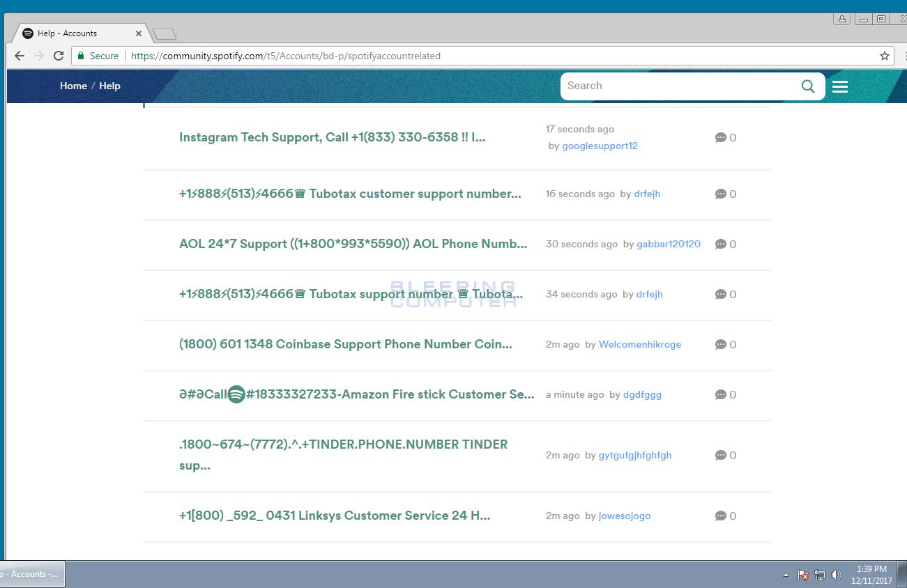
Task: Click '17 seconds ago' timestamp text
Action: click(580, 129)
